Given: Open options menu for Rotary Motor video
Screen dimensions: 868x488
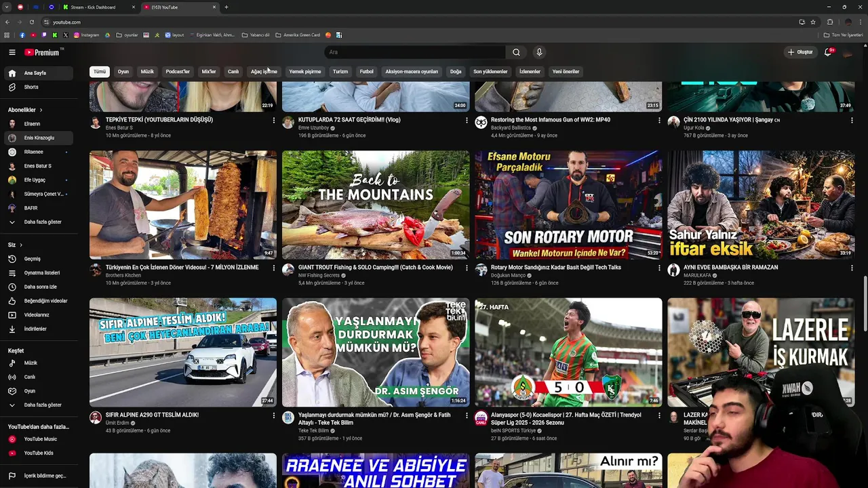Looking at the screenshot, I should pos(659,268).
